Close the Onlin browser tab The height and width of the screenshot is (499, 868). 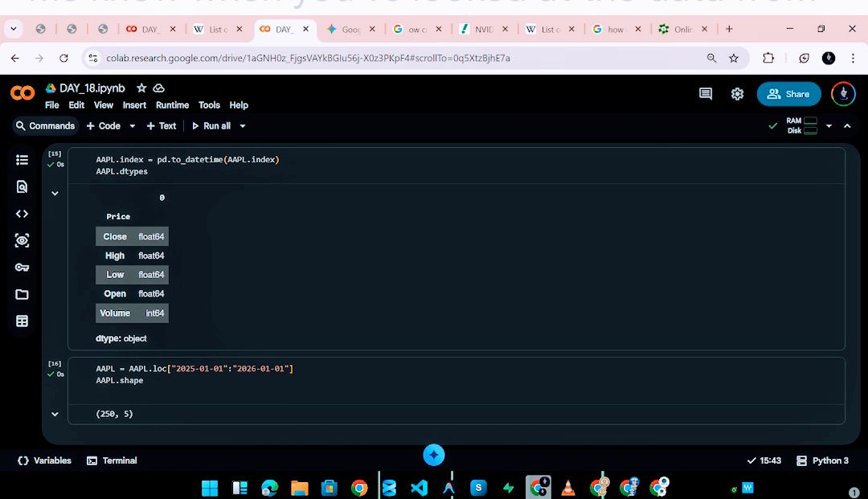tap(704, 29)
